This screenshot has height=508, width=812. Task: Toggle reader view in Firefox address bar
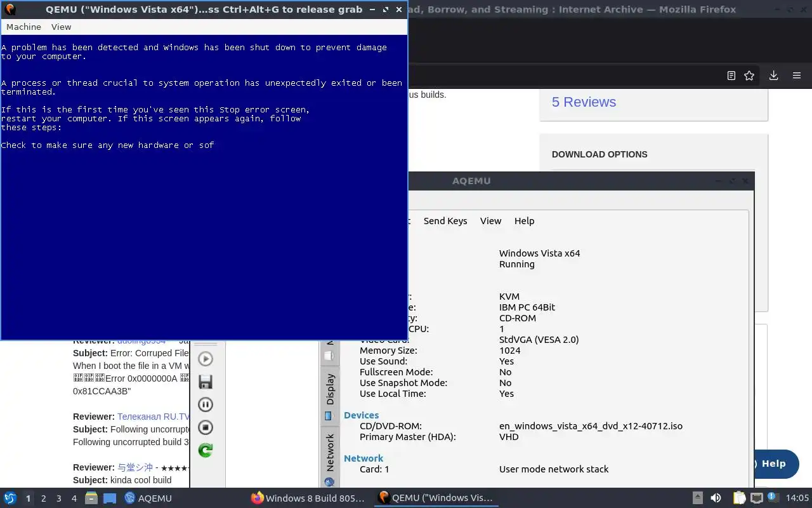731,76
